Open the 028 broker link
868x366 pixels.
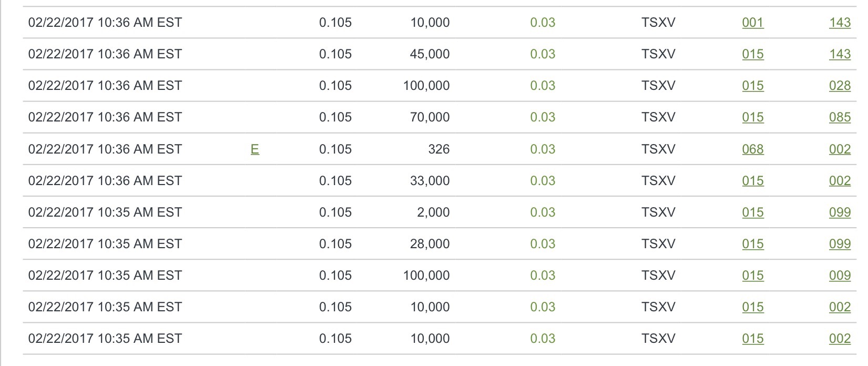840,86
